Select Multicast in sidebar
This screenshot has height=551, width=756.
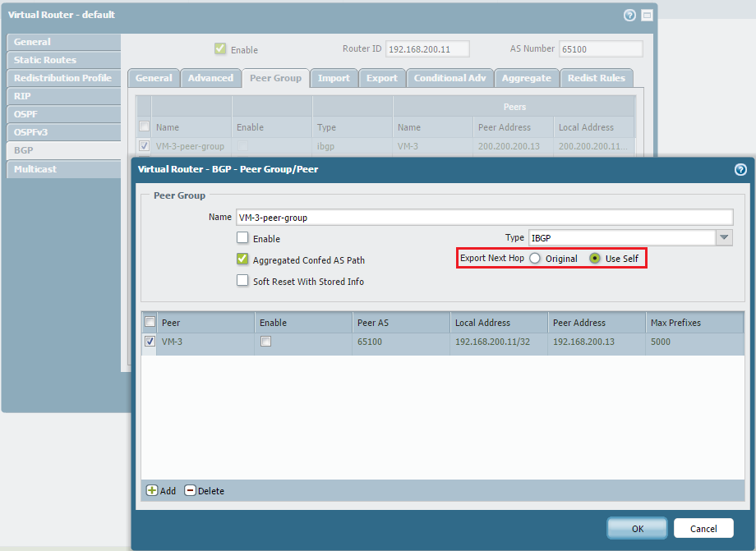tap(63, 169)
